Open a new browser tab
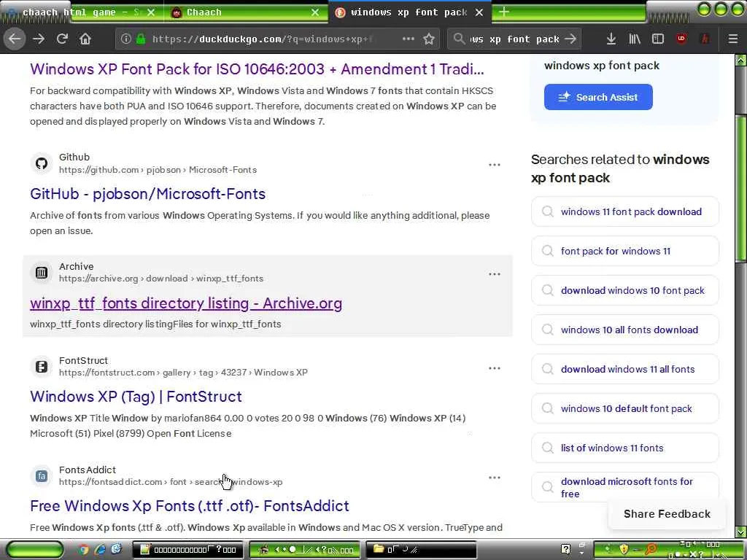Viewport: 747px width, 560px height. [504, 12]
